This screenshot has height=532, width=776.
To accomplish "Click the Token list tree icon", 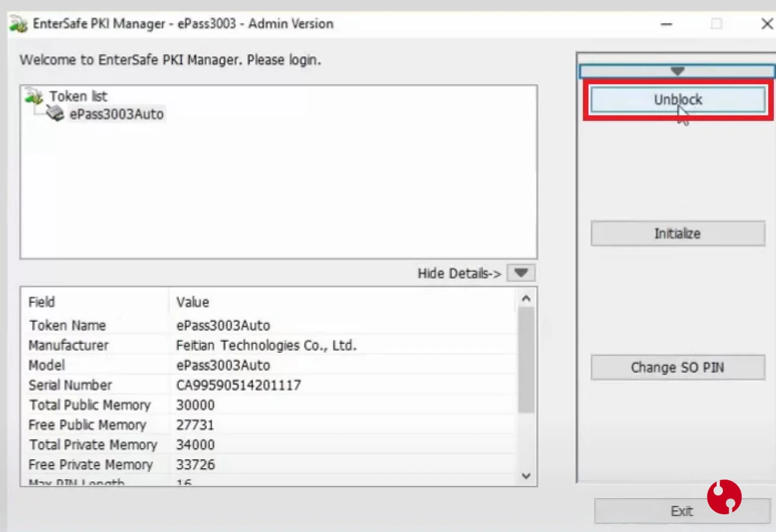I will click(x=34, y=96).
